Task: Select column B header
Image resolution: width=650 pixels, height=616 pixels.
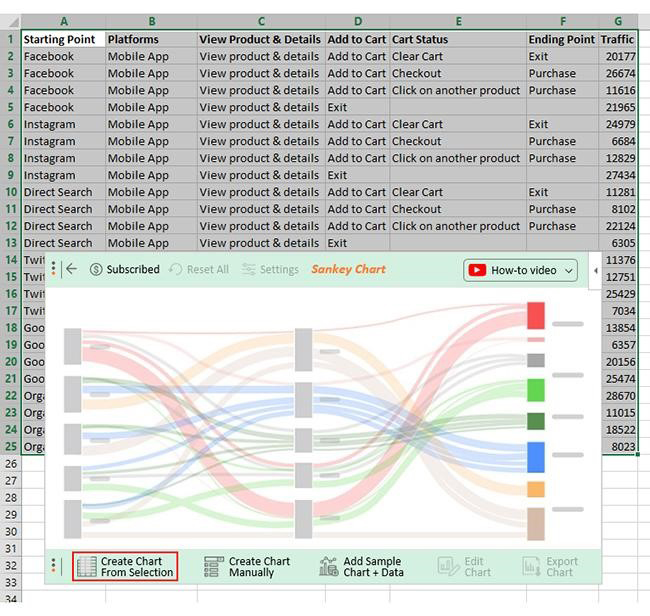Action: tap(152, 22)
